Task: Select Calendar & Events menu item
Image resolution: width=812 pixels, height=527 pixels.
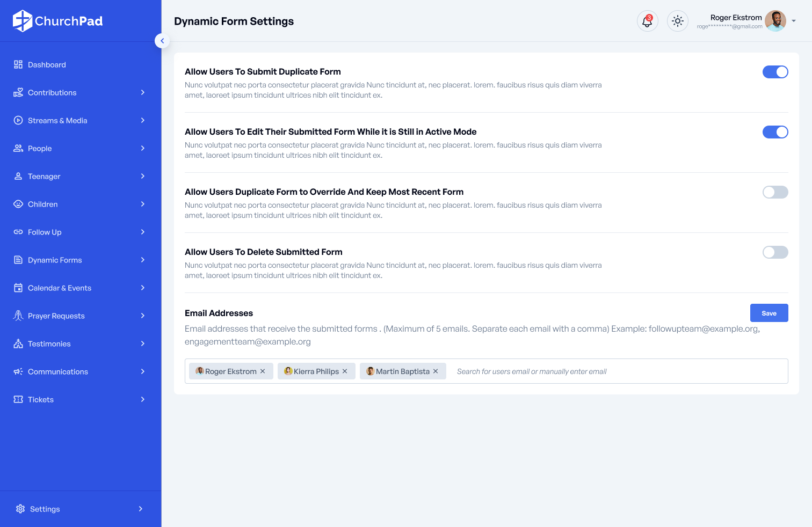Action: (x=60, y=288)
